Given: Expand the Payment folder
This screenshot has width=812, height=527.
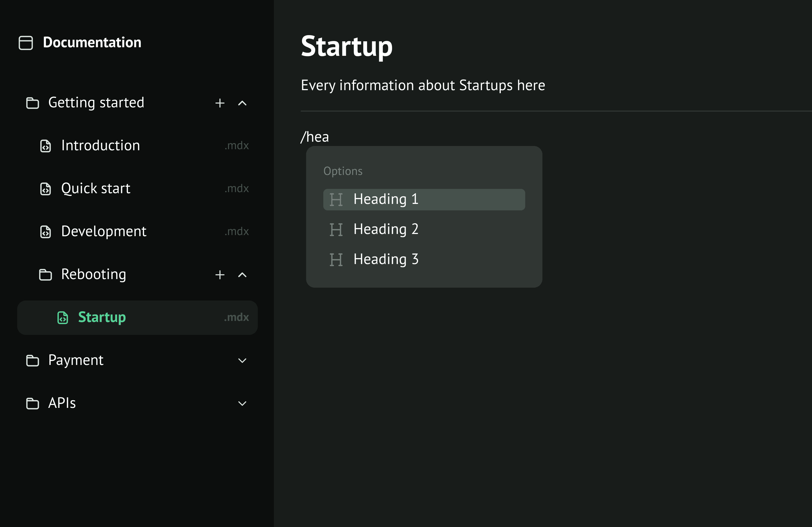Looking at the screenshot, I should [x=242, y=361].
